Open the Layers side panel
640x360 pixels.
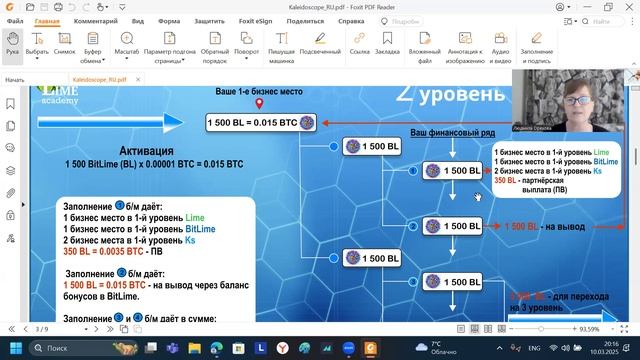click(x=11, y=171)
